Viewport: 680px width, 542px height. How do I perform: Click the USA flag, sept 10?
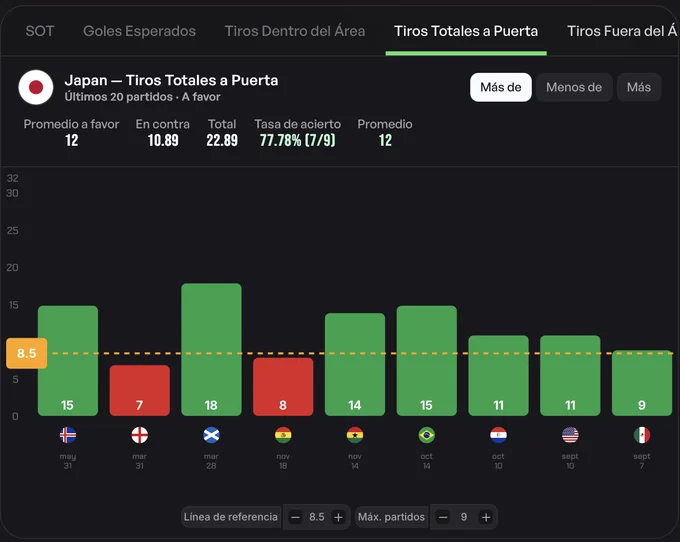pos(570,435)
